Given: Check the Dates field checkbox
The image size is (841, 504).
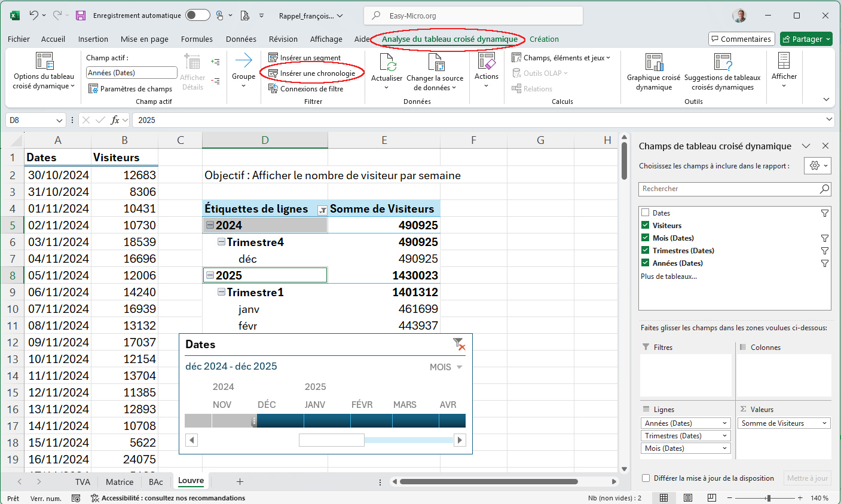Looking at the screenshot, I should pos(646,213).
